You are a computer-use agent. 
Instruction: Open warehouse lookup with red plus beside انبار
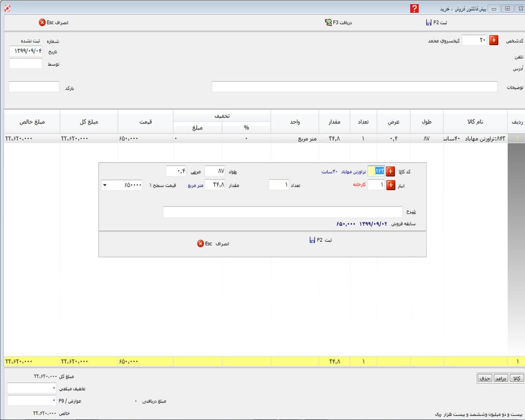click(x=391, y=185)
